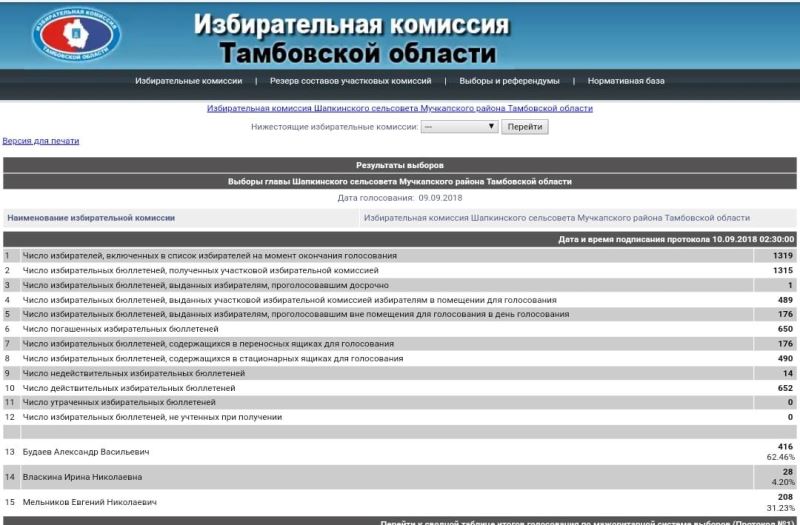Select row 3 проголосовавшим досрочно
This screenshot has height=525, width=800.
(399, 285)
